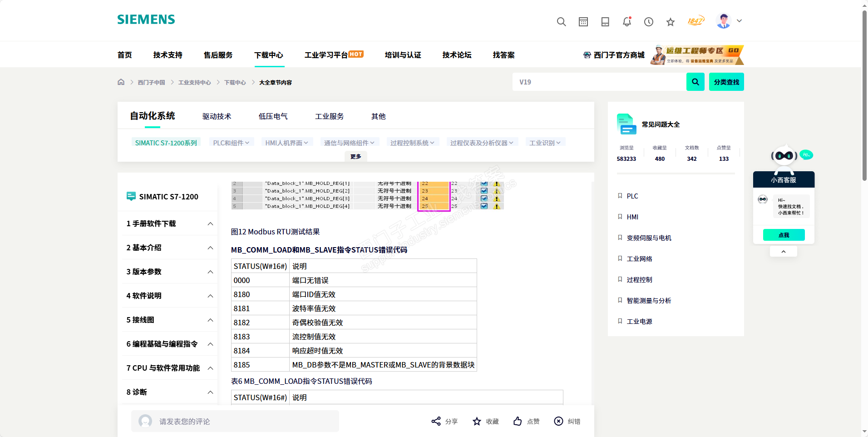Viewport: 868px width, 437px height.
Task: Collapse the 7 CPU 与软件常用功能 section
Action: coord(211,368)
